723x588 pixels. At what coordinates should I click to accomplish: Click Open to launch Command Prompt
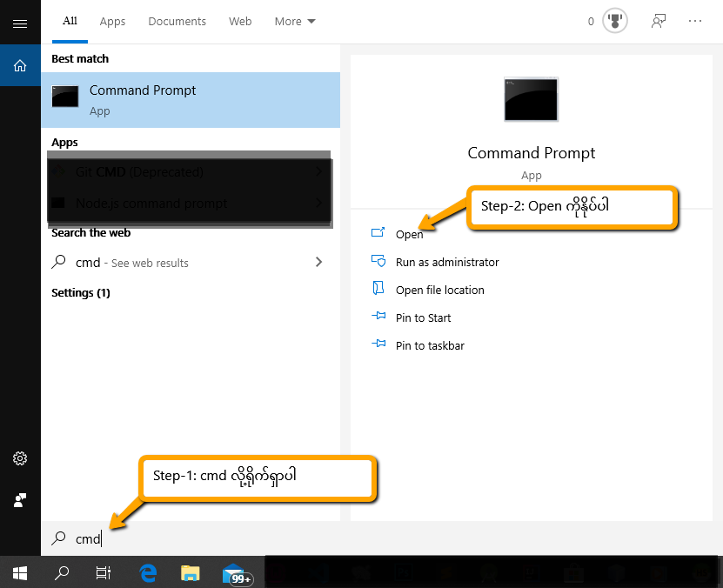[x=409, y=235]
